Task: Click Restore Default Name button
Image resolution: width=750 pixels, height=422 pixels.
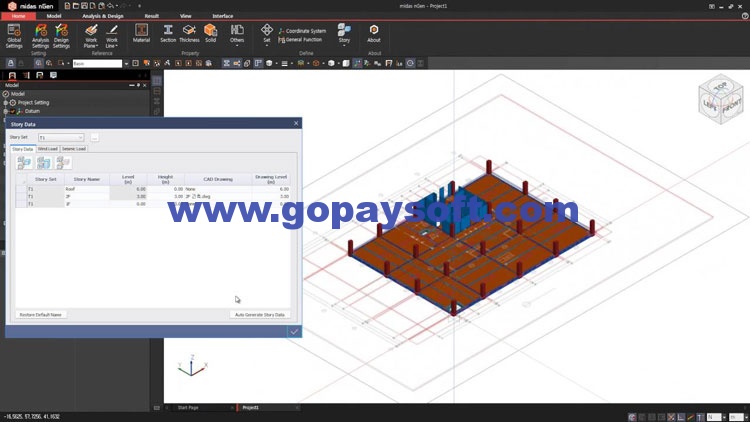Action: coord(41,315)
